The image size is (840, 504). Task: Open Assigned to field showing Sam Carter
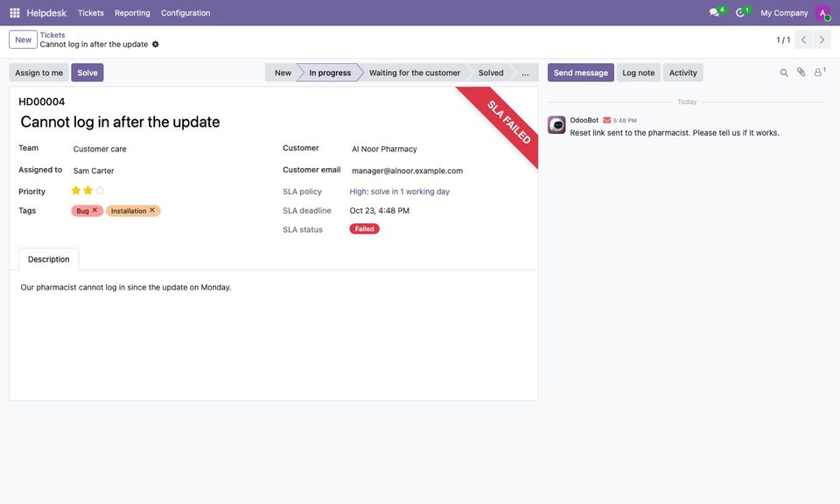(x=169, y=171)
